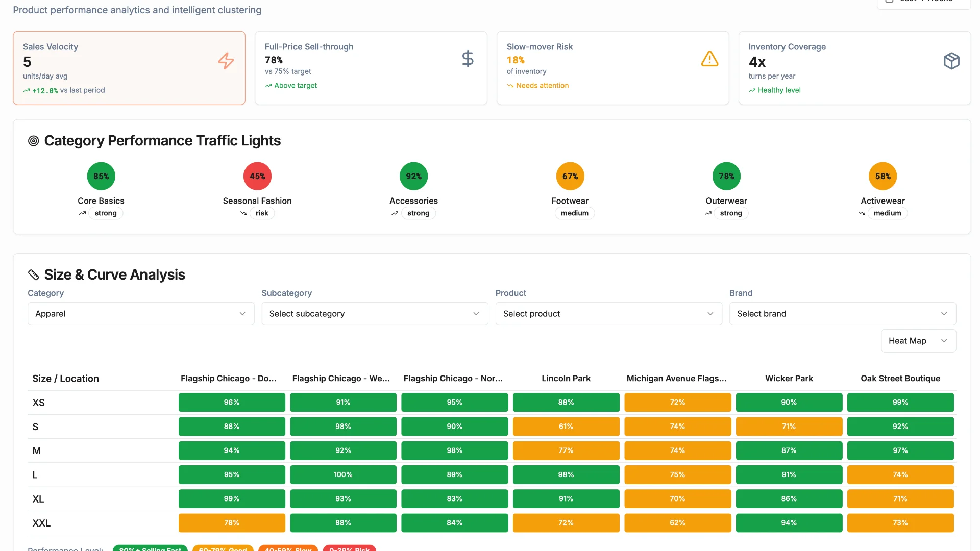Viewport: 980px width, 551px height.
Task: Click the package icon on Inventory Coverage card
Action: pyautogui.click(x=951, y=61)
